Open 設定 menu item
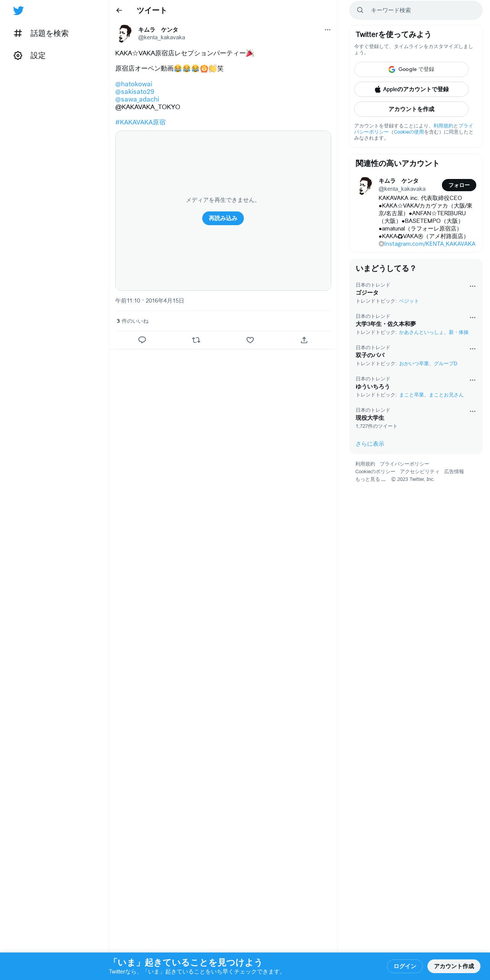 30,55
